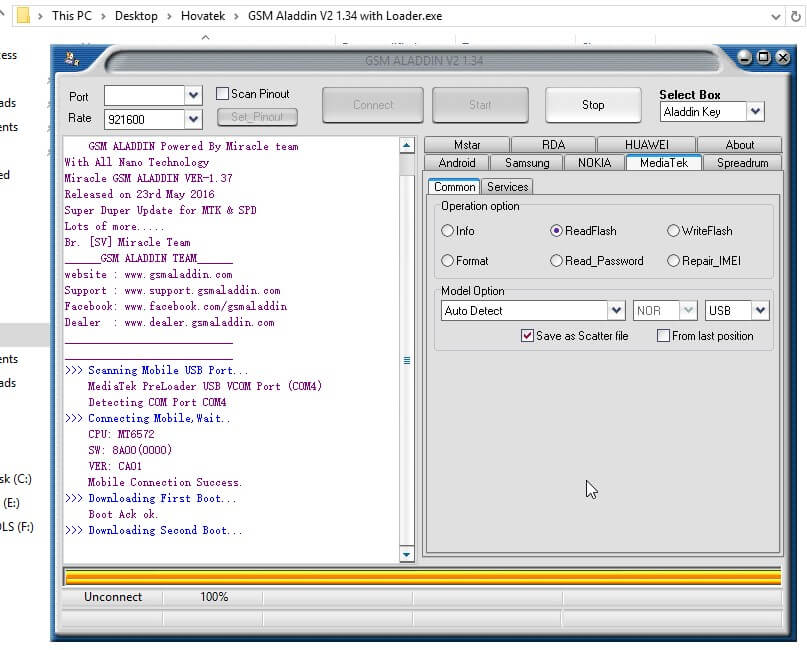Click log line 'CPU: MT6572'
This screenshot has height=650, width=807.
[121, 434]
